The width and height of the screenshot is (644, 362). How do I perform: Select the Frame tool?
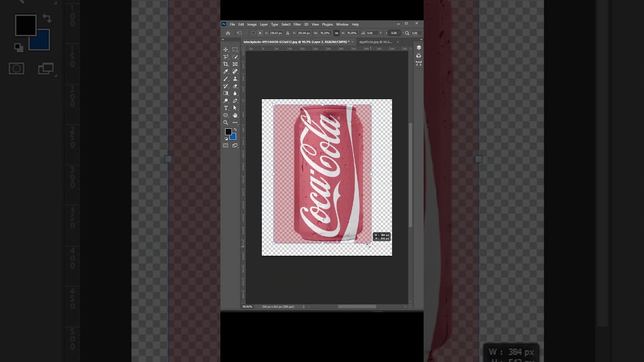tap(235, 64)
